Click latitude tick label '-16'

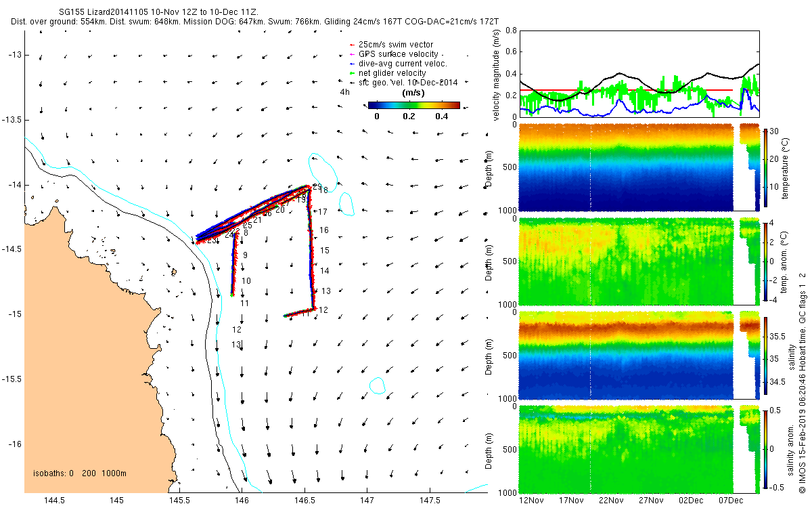16,444
